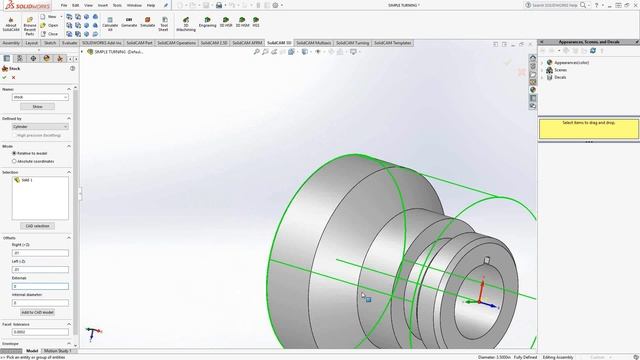
Task: Click the External offset field
Action: (40, 287)
